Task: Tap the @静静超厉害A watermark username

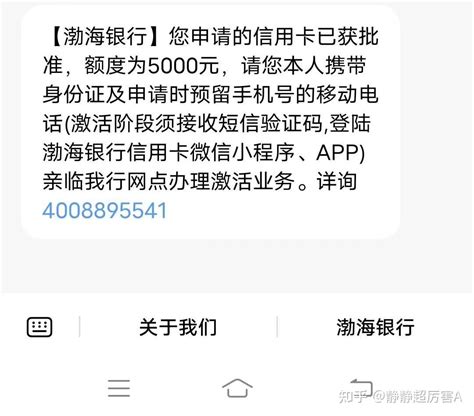Action: point(418,397)
